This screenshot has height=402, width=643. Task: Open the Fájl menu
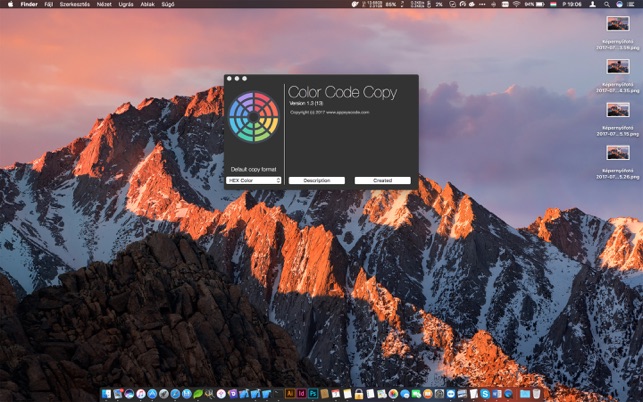point(49,4)
